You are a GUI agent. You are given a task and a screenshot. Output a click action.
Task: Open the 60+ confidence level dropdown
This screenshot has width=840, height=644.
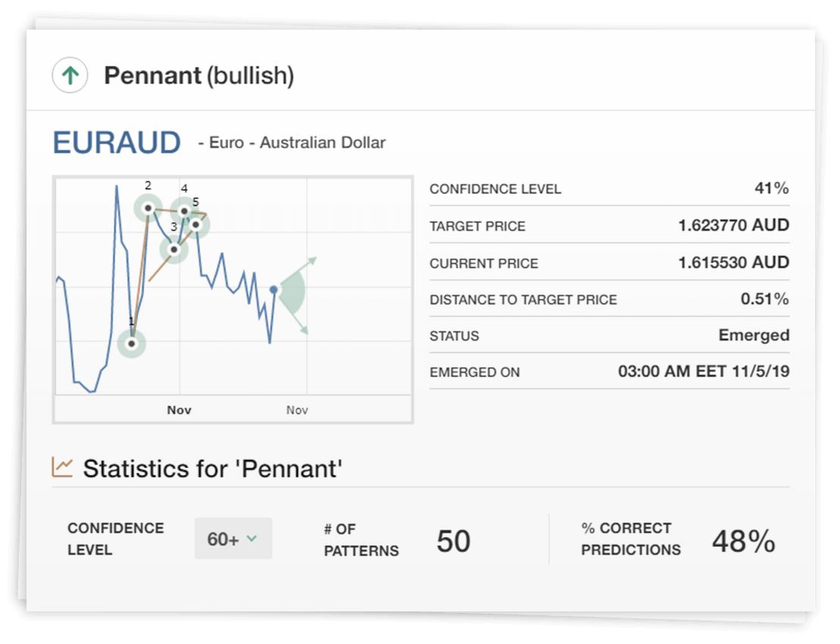(x=233, y=539)
